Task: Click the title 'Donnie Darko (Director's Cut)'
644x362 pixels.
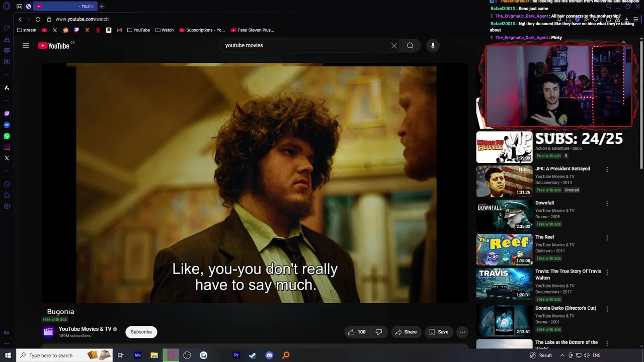Action: tap(566, 308)
